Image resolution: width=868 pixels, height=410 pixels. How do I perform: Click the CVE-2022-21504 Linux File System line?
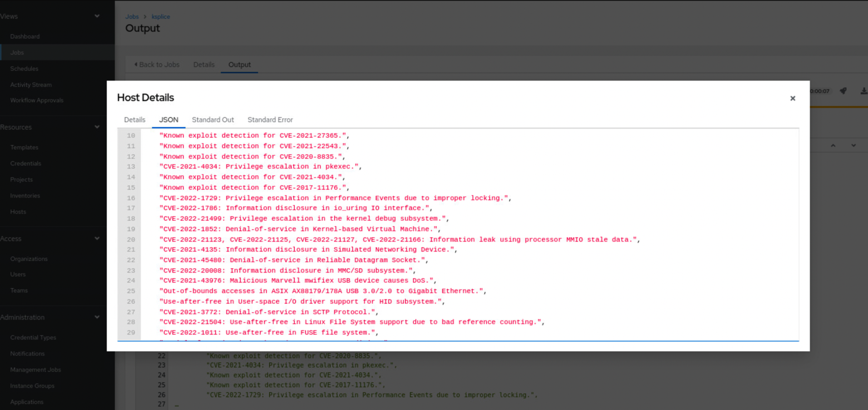pos(352,323)
